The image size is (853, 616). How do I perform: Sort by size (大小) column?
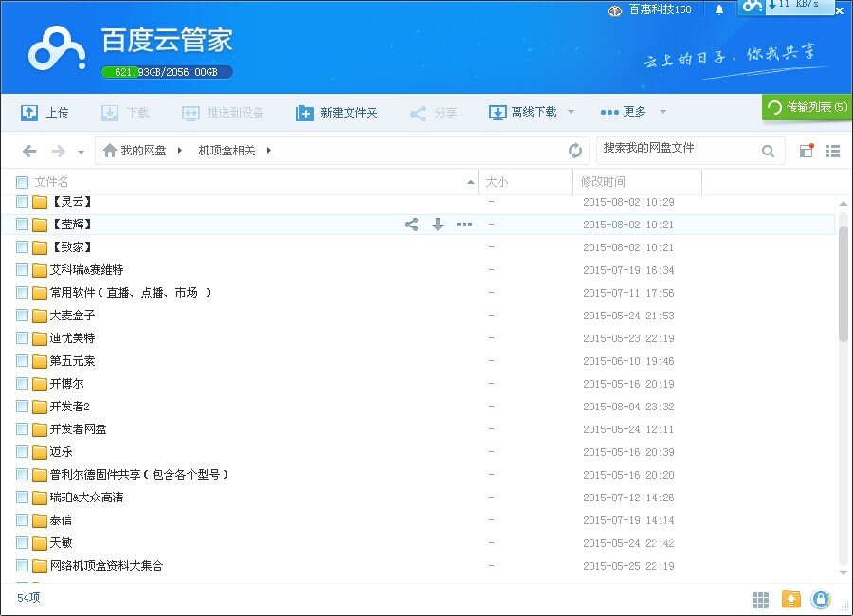pyautogui.click(x=496, y=182)
